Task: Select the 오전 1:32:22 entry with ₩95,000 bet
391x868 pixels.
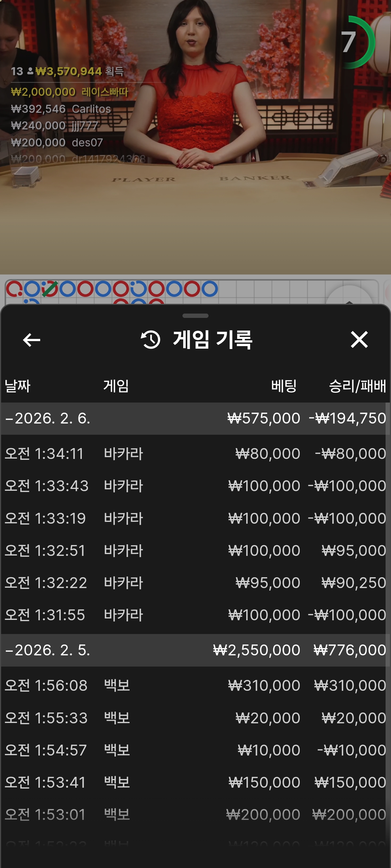Action: click(195, 583)
